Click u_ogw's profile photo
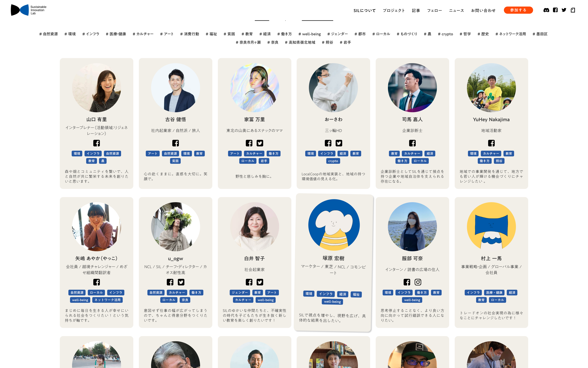The image size is (588, 368). [175, 227]
